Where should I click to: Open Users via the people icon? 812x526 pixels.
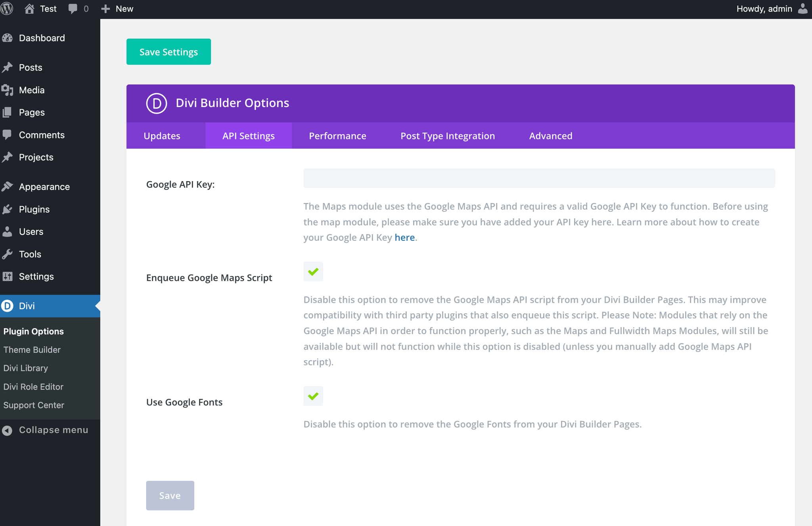tap(8, 231)
